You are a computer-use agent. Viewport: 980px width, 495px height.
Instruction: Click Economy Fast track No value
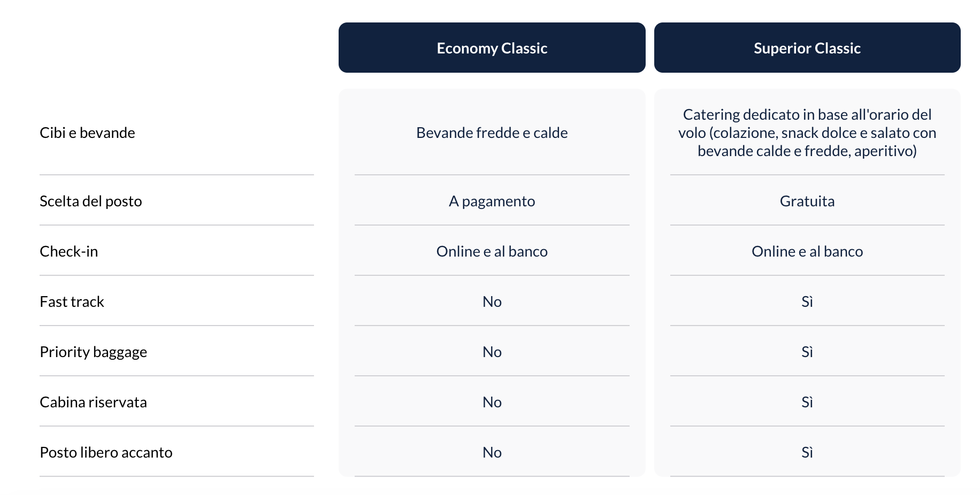tap(492, 301)
